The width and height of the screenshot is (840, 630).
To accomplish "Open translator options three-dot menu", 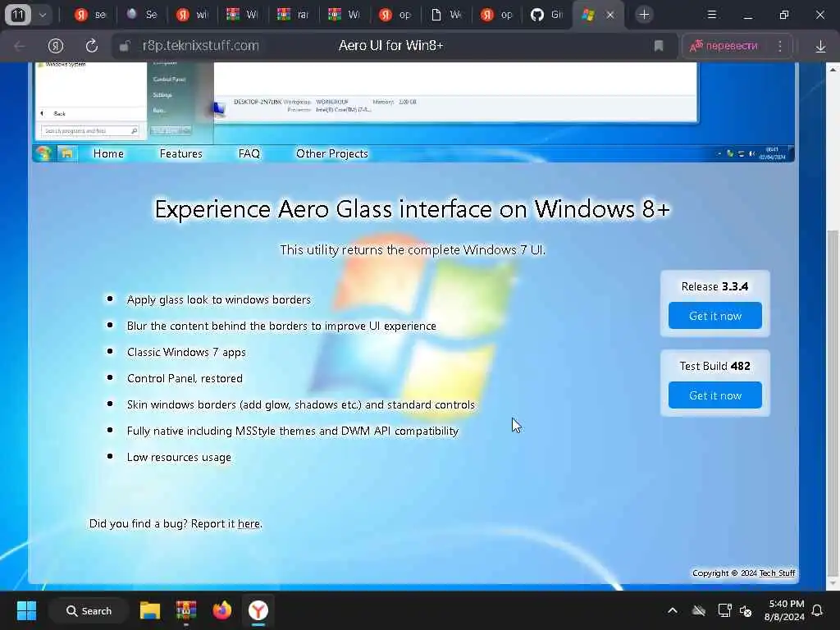I will point(779,46).
